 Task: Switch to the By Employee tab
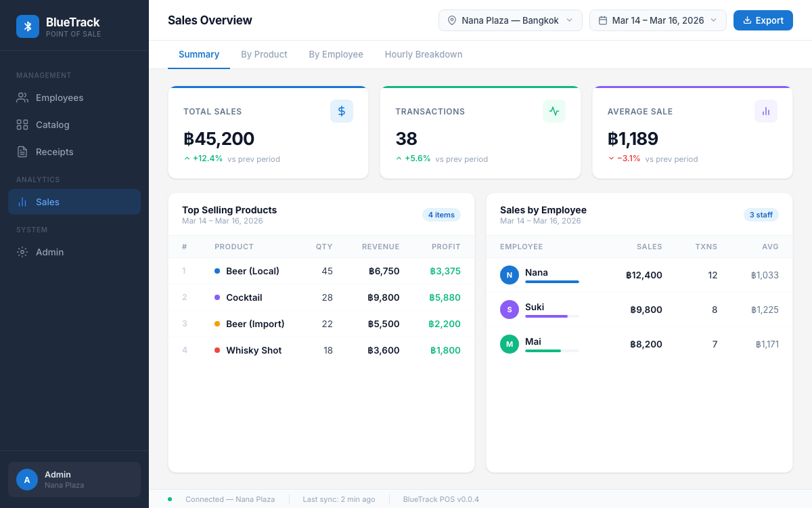point(336,54)
